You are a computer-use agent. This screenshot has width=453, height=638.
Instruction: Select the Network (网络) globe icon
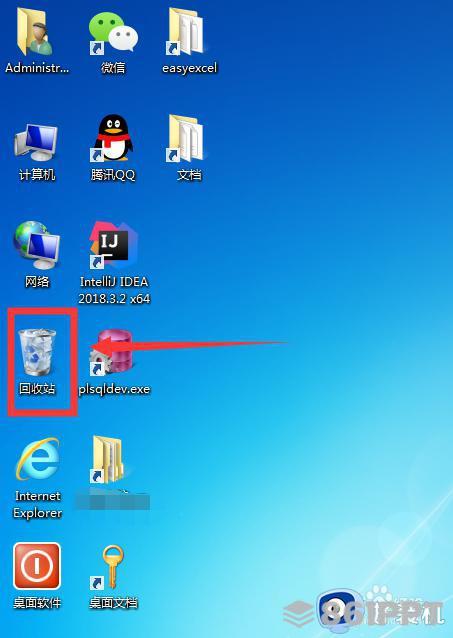pyautogui.click(x=36, y=245)
